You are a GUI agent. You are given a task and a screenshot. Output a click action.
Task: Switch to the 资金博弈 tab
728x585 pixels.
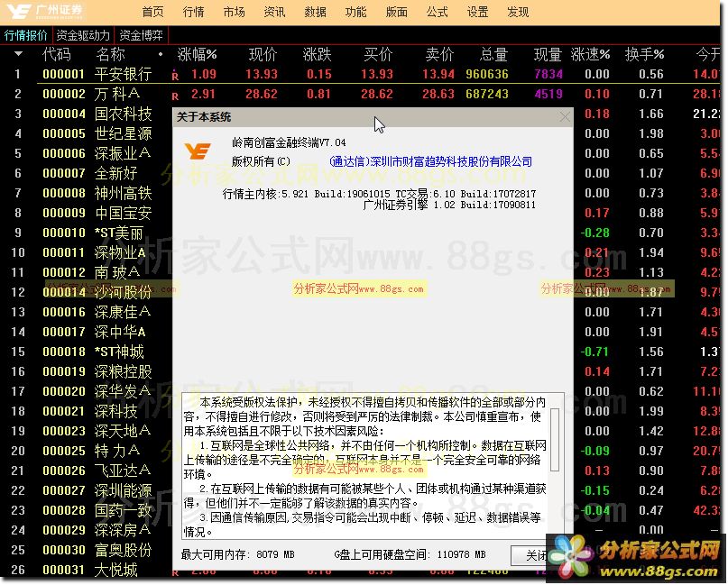click(141, 35)
